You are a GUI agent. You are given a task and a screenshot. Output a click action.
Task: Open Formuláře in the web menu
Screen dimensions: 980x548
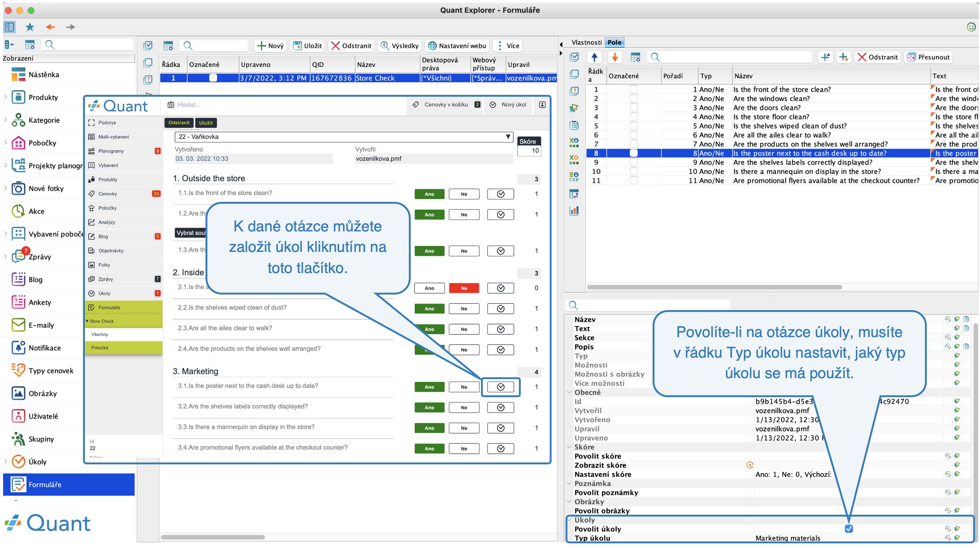pyautogui.click(x=124, y=308)
